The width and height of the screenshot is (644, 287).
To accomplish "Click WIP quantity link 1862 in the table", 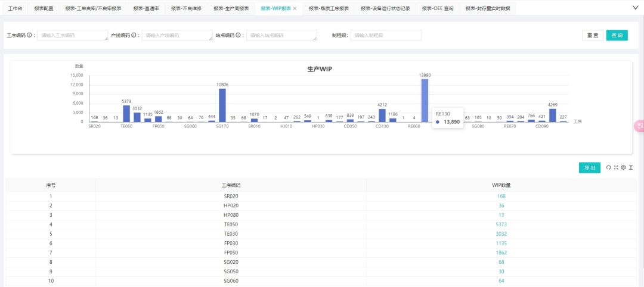I will [501, 253].
